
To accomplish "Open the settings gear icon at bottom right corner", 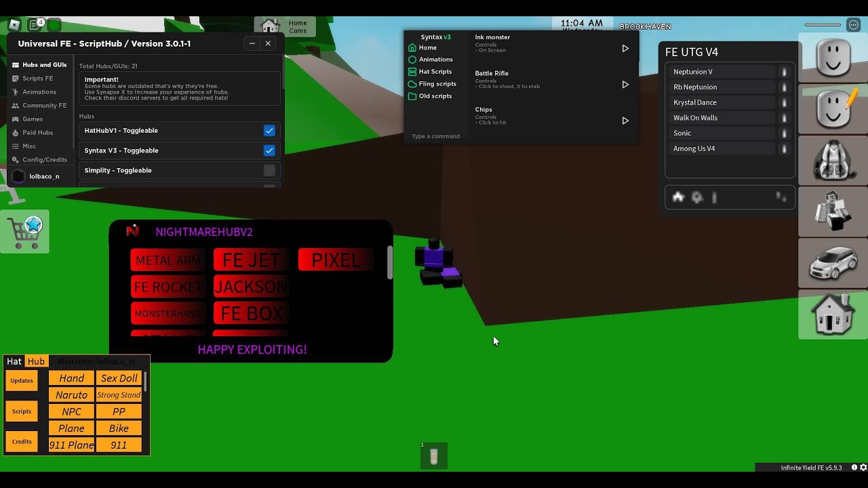I will click(x=863, y=468).
